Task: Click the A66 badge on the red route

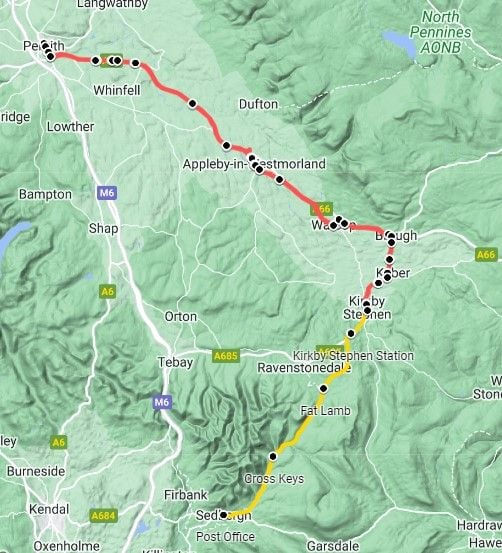Action: pos(322,209)
